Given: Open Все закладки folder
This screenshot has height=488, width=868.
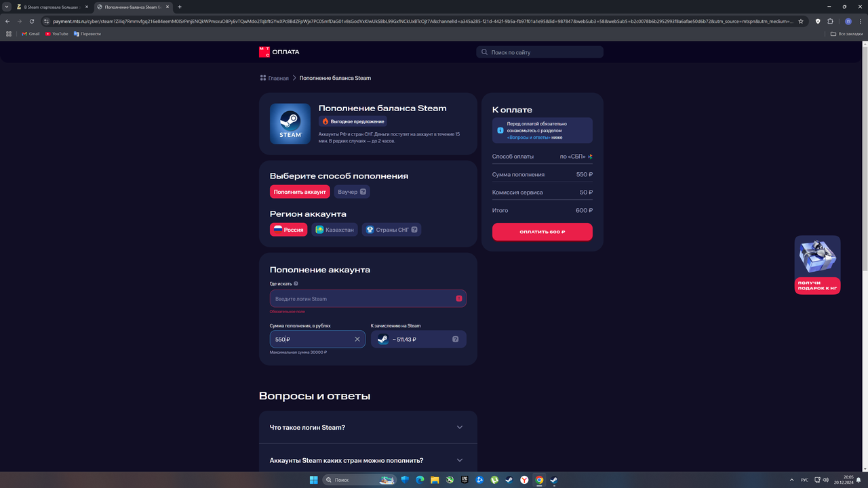Looking at the screenshot, I should [847, 33].
